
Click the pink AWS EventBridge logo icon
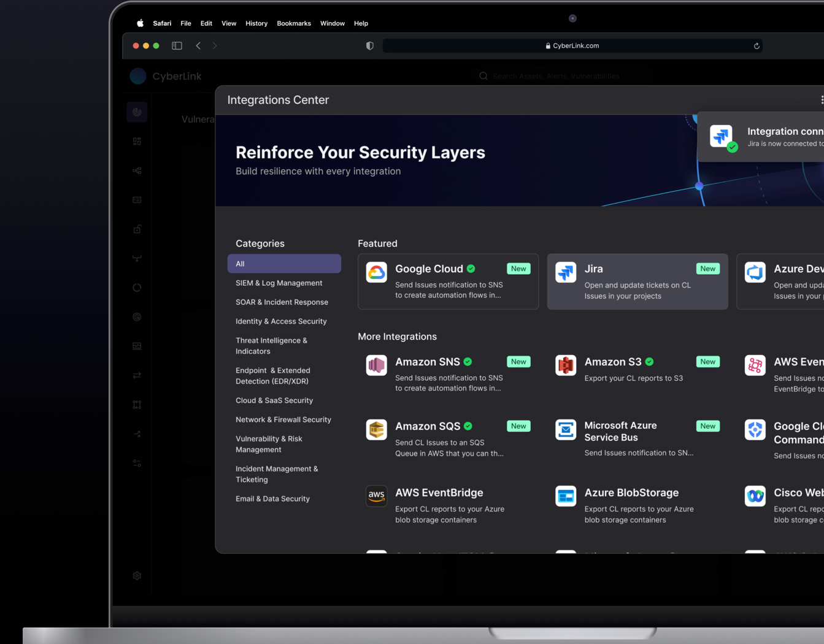pyautogui.click(x=755, y=366)
